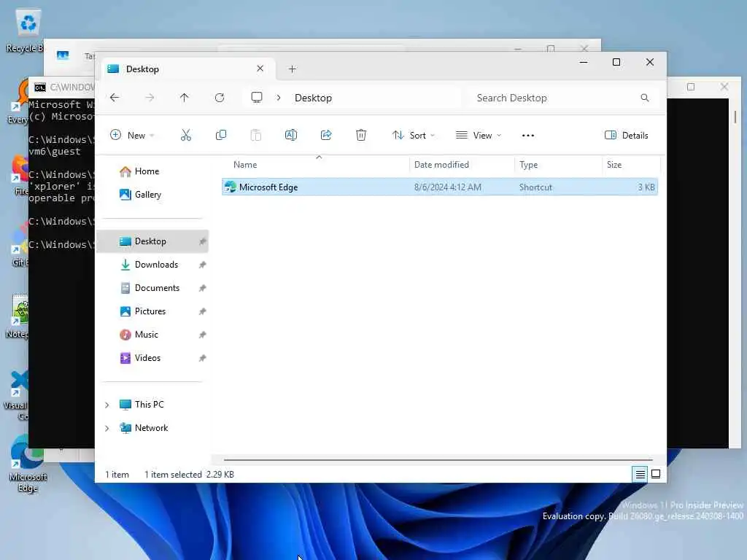Screen dimensions: 747x560
Task: Switch to details list view icon in status bar
Action: tap(640, 474)
